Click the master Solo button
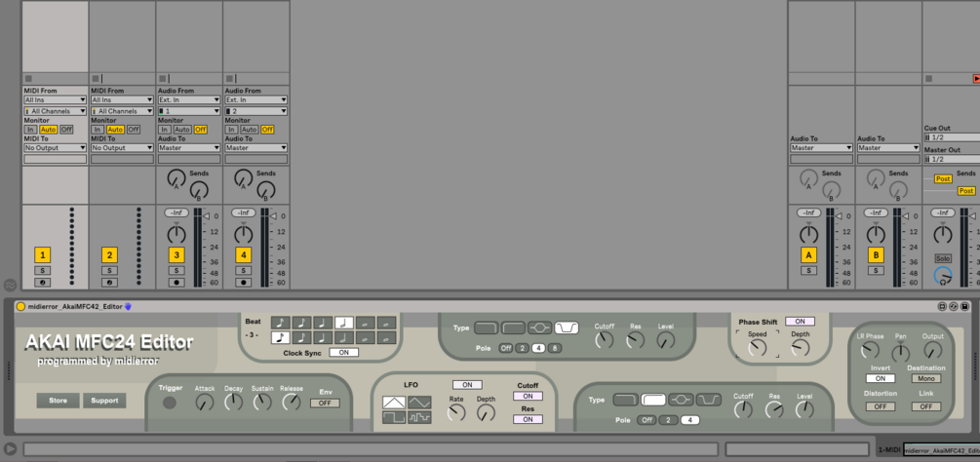Image resolution: width=980 pixels, height=462 pixels. [943, 258]
